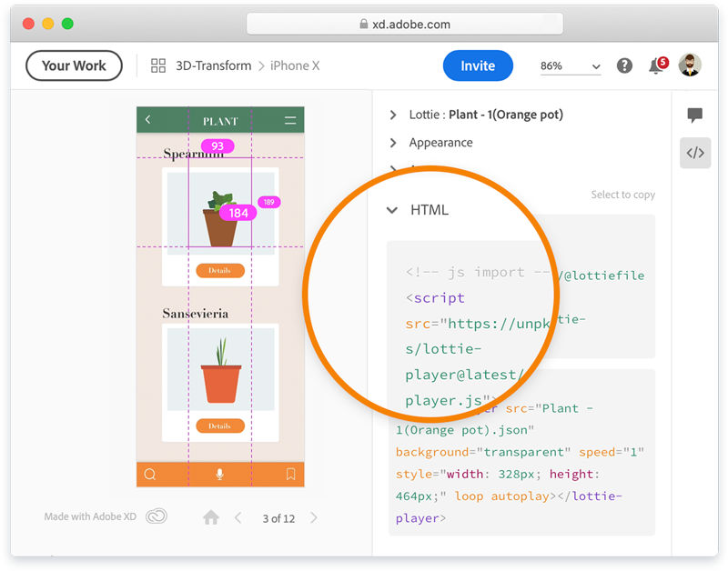Select the iPhone X breadcrumb item
The height and width of the screenshot is (571, 728).
pyautogui.click(x=294, y=65)
